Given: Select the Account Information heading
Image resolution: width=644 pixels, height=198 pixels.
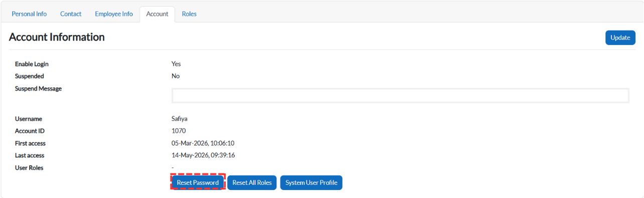Looking at the screenshot, I should (57, 37).
